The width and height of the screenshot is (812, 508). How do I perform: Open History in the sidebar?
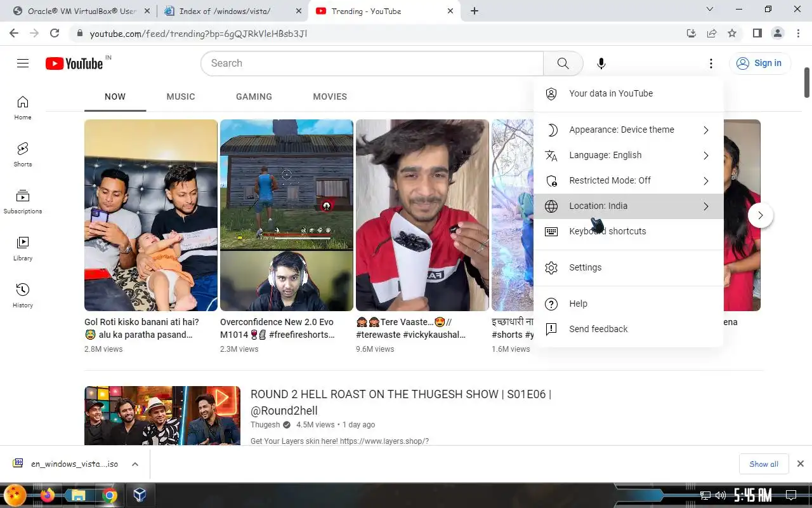click(23, 295)
